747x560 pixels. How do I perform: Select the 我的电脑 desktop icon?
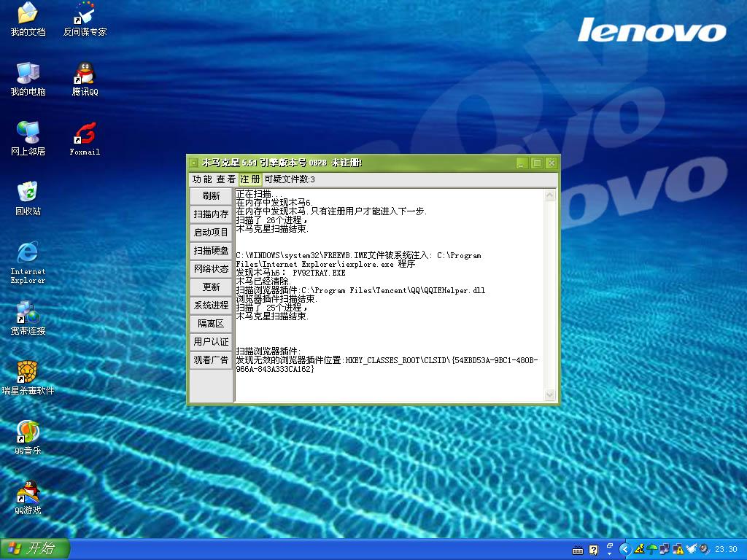pyautogui.click(x=28, y=79)
